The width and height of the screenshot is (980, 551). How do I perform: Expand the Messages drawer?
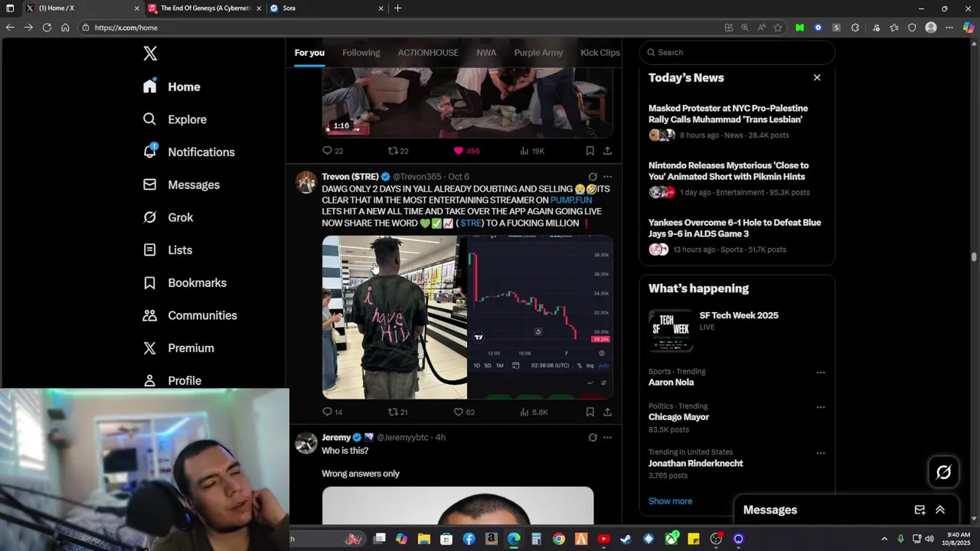tap(939, 510)
